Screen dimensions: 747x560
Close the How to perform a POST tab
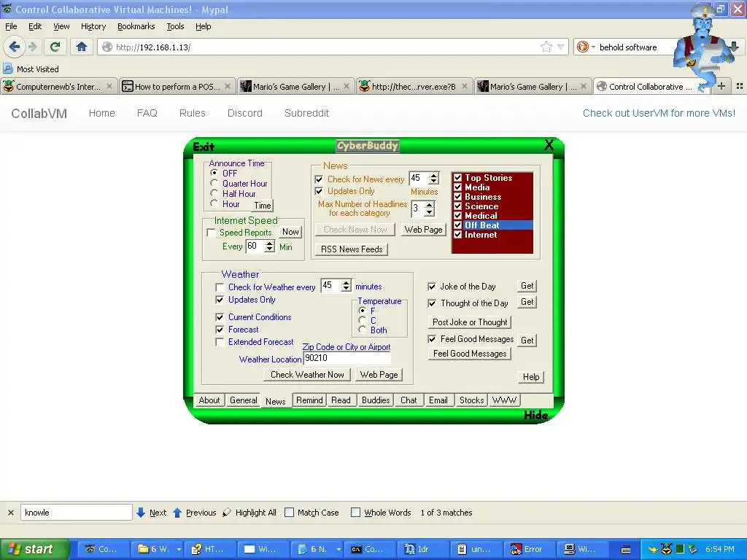[x=228, y=86]
